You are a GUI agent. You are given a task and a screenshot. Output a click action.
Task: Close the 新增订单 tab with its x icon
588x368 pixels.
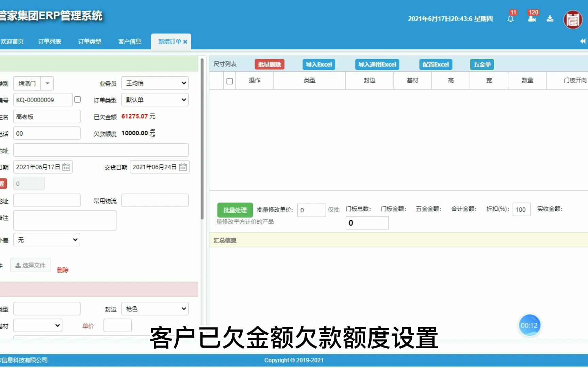pos(185,42)
